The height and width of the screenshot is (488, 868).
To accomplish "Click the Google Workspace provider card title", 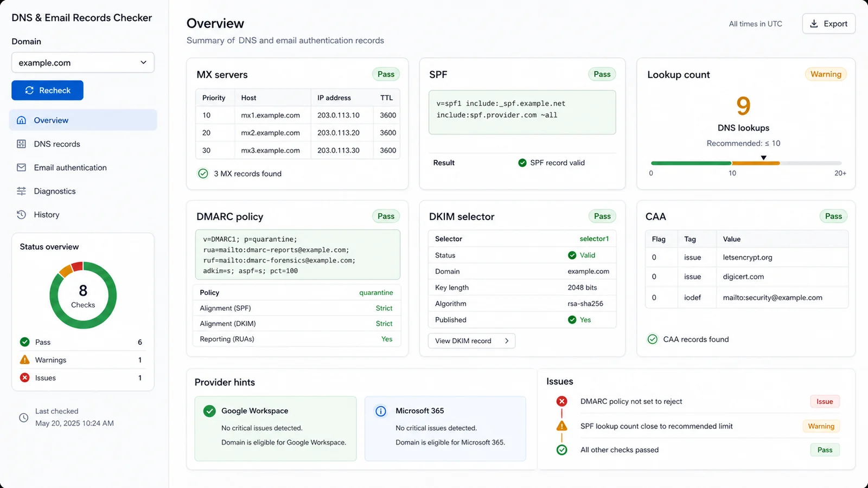I will (254, 411).
